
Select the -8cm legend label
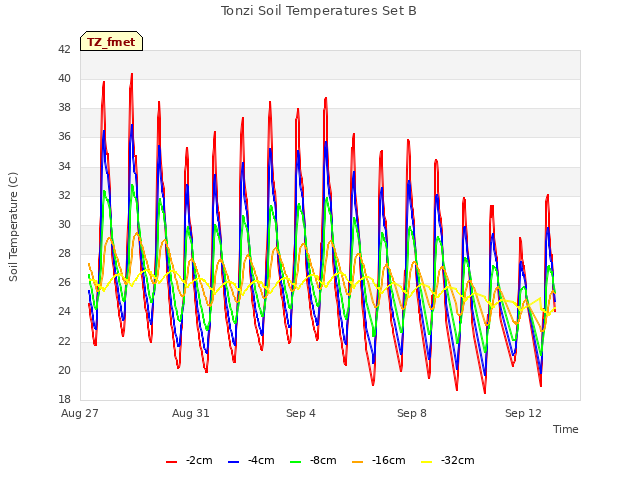pos(323,460)
